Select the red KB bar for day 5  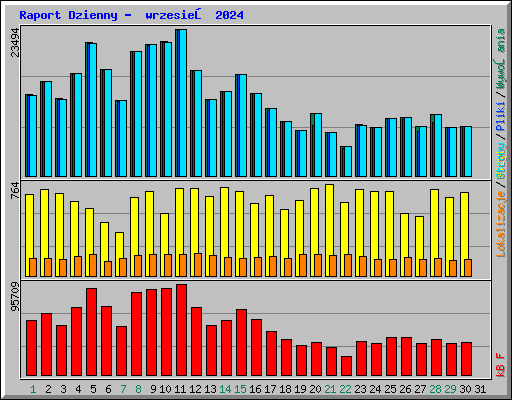pyautogui.click(x=92, y=332)
